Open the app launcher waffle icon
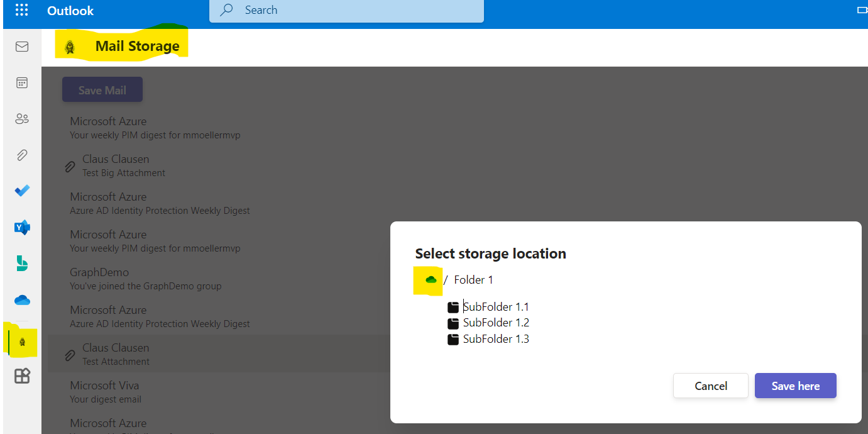 21,10
